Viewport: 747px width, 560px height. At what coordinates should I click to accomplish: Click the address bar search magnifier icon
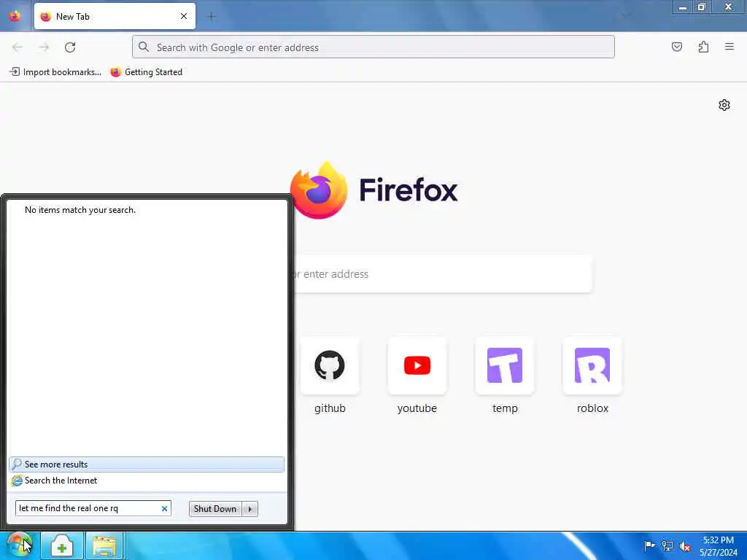[144, 47]
